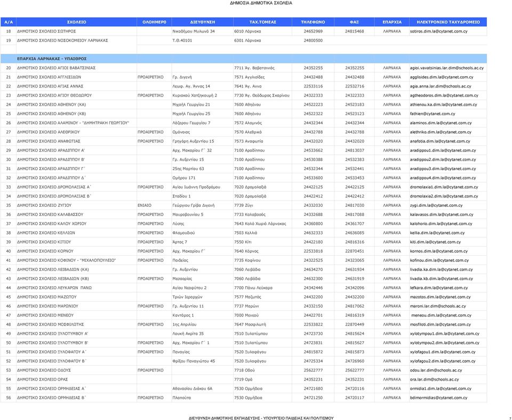Click fax number 24720117

coord(354,398)
